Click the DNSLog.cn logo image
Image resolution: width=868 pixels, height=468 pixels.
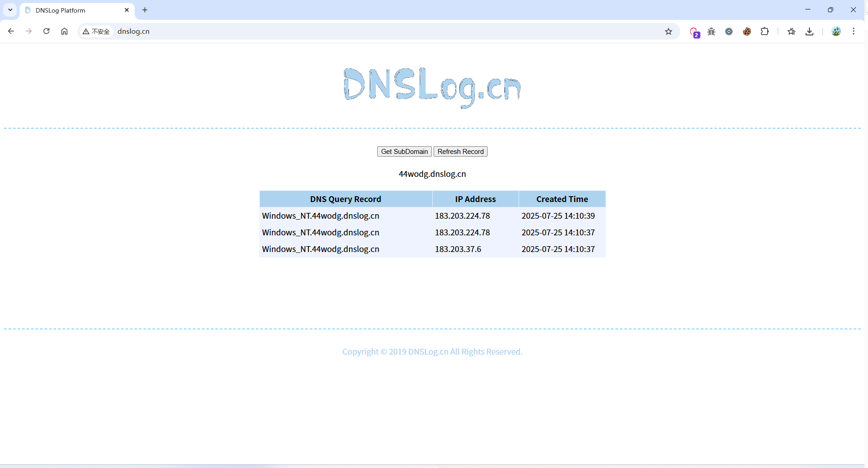[432, 88]
